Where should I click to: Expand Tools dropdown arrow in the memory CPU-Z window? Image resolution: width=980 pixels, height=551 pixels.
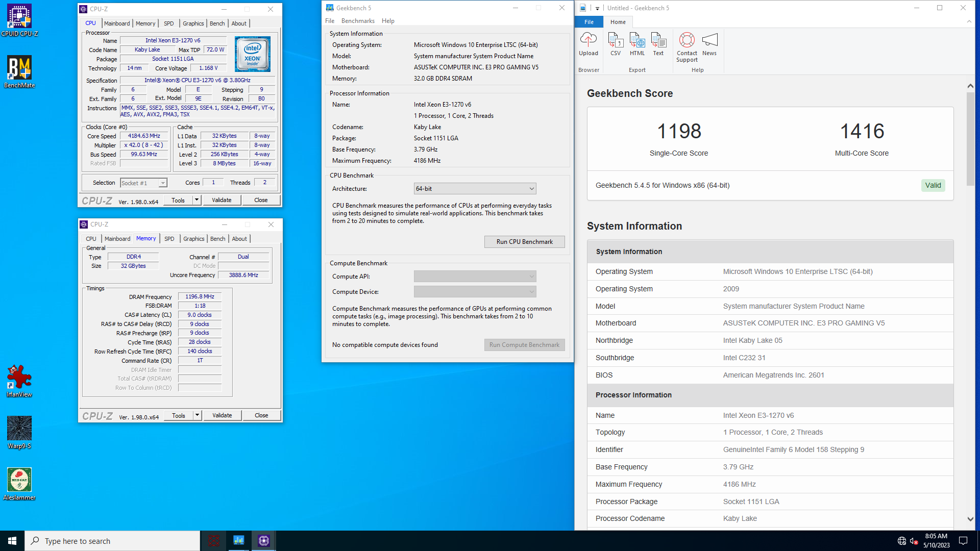tap(197, 415)
